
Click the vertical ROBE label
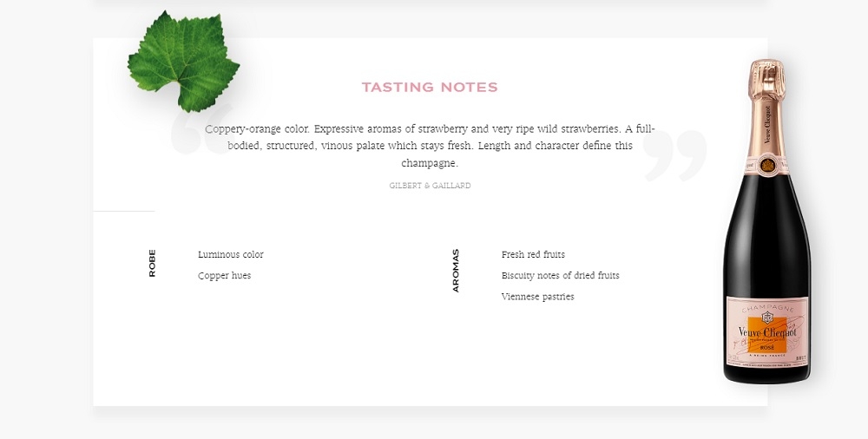click(152, 263)
